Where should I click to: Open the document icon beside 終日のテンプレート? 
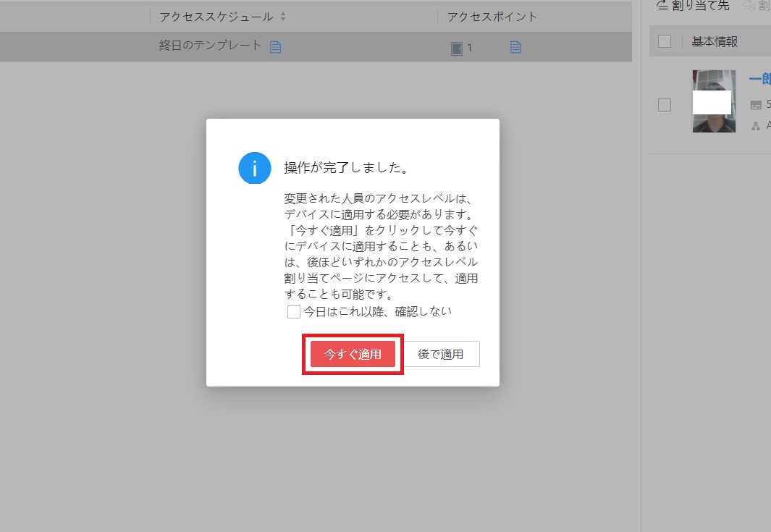coord(276,46)
